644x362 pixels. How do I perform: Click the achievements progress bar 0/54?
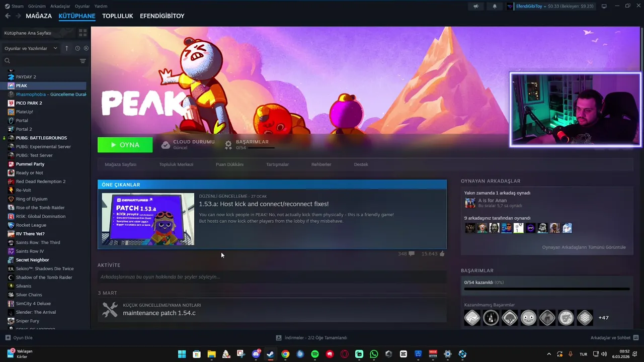(x=546, y=289)
